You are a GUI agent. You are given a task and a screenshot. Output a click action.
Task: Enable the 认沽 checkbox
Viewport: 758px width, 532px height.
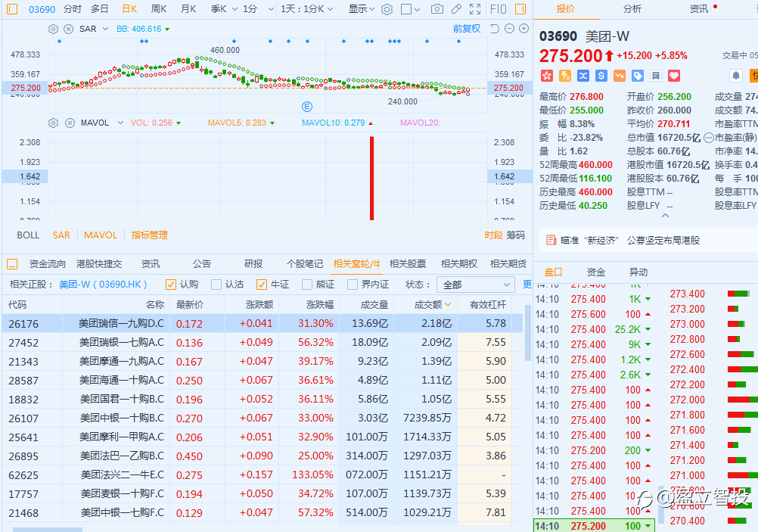click(216, 285)
